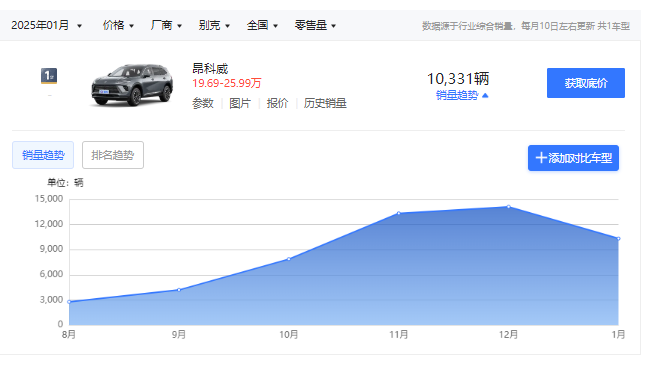
Task: Click the 10月 x-axis label
Action: [289, 335]
